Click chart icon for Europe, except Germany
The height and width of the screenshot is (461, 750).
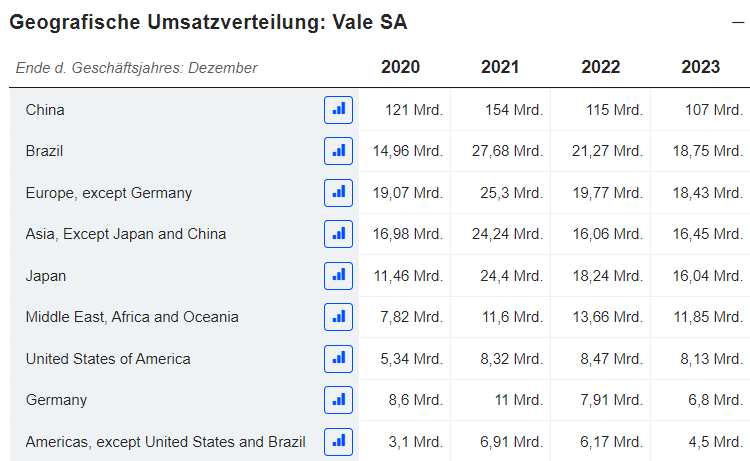click(x=338, y=192)
